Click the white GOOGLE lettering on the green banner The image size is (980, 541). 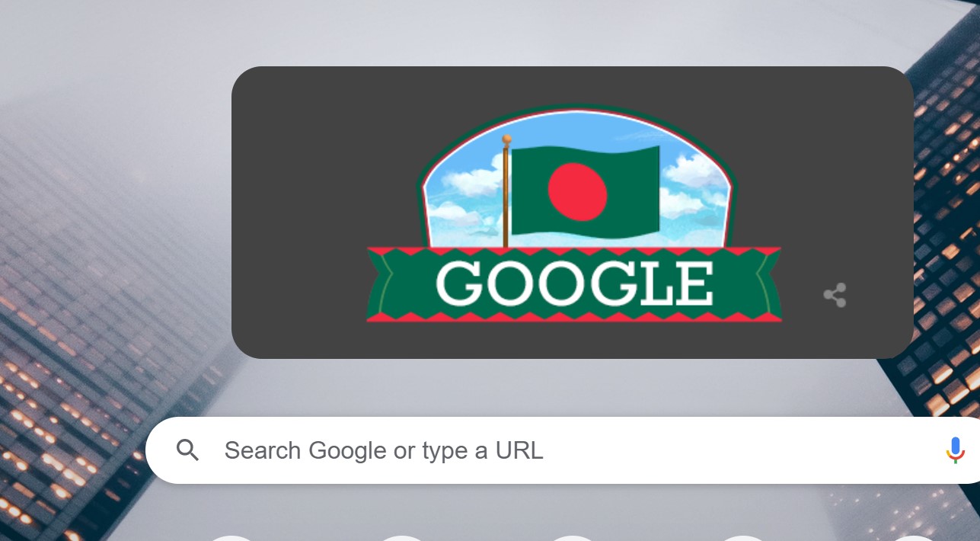574,283
